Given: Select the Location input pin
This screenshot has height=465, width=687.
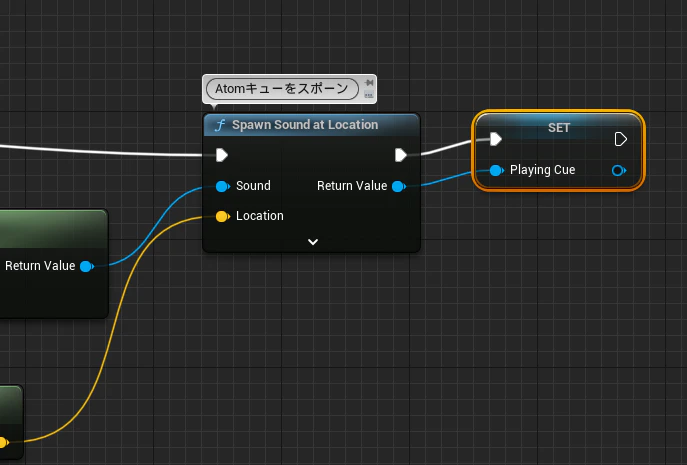Looking at the screenshot, I should click(223, 217).
